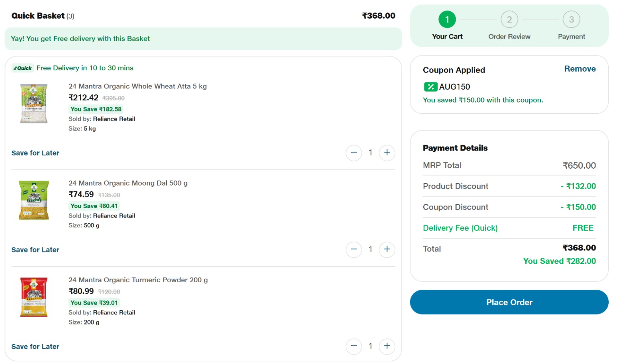This screenshot has width=622, height=364.
Task: Click the Quick delivery badge icon
Action: pos(23,68)
